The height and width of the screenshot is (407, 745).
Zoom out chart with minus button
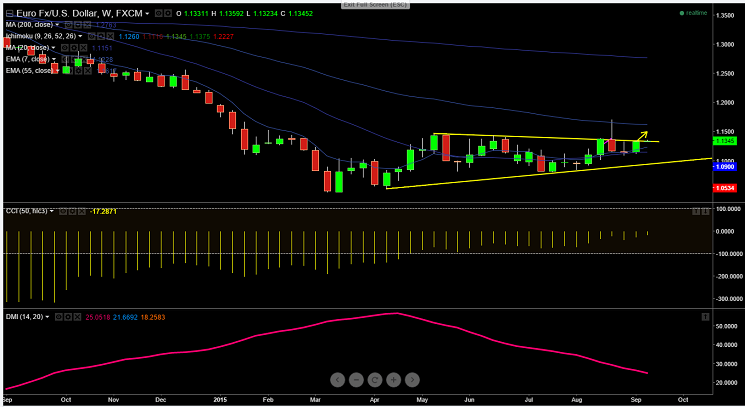[356, 379]
